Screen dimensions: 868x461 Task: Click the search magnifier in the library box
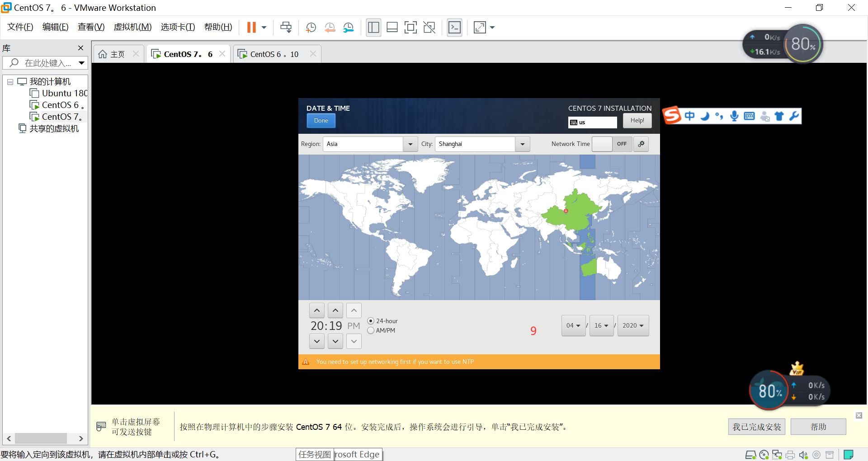pos(14,63)
